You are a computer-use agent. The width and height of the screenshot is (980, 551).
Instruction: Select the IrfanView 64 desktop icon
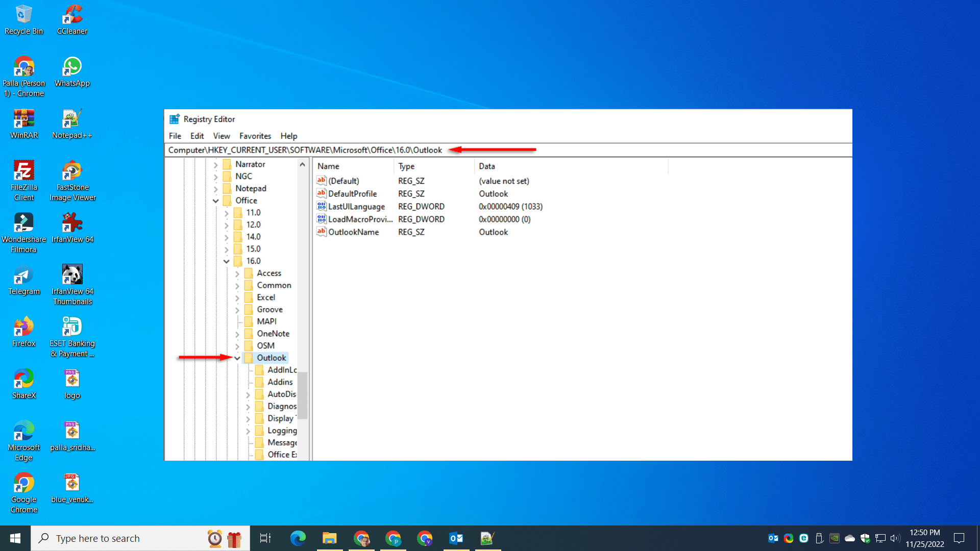click(72, 228)
